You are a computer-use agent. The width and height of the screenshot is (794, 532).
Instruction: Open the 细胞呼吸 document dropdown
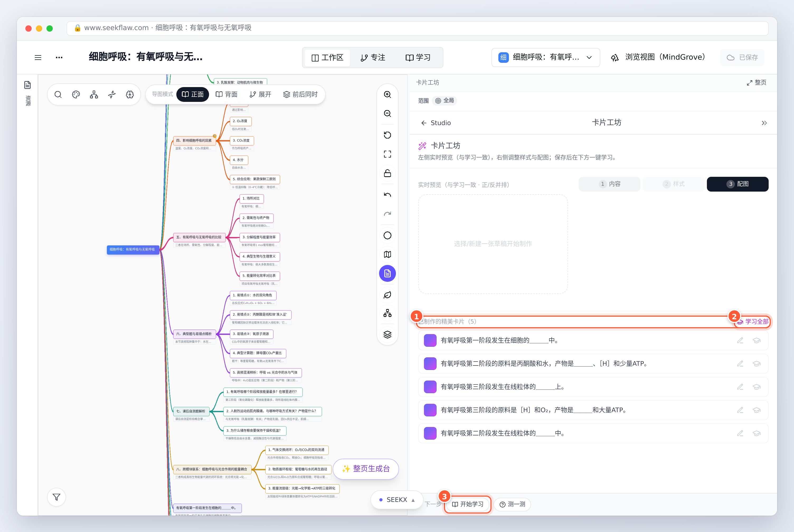(546, 57)
